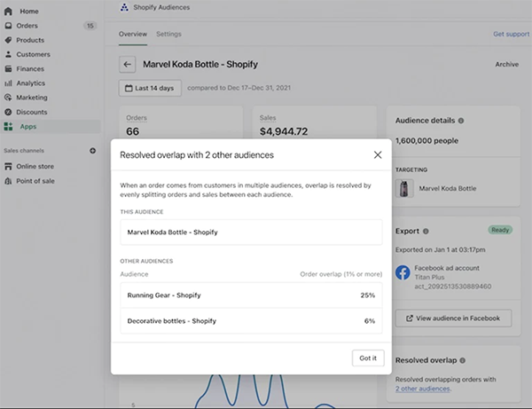Close the Resolved overlap dialog
Screen dimensions: 532x409
pos(378,154)
